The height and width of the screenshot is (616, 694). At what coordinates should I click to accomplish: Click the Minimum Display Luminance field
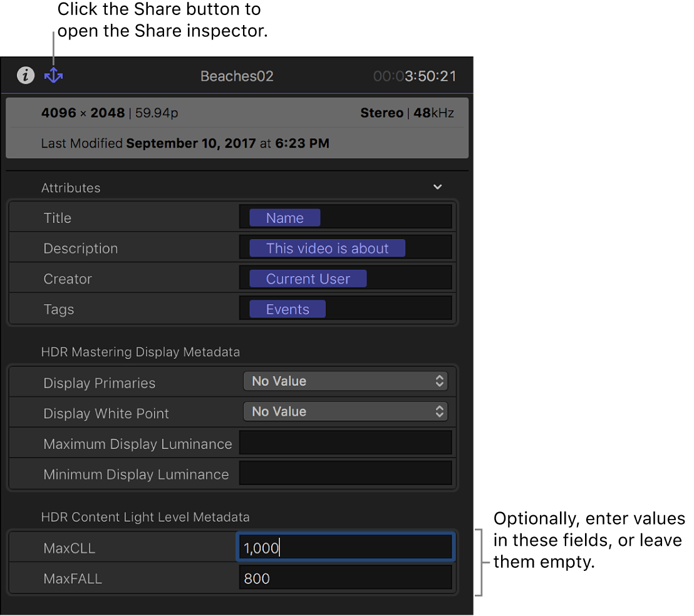[345, 473]
